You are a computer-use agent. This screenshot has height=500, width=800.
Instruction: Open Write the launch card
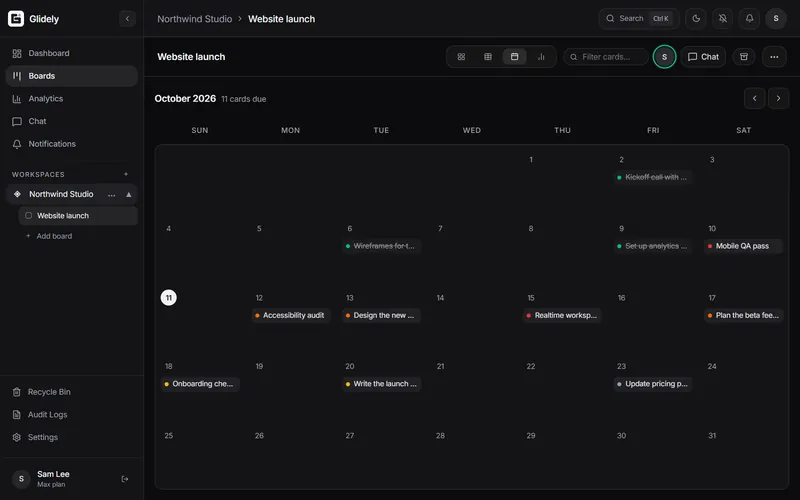pyautogui.click(x=381, y=384)
